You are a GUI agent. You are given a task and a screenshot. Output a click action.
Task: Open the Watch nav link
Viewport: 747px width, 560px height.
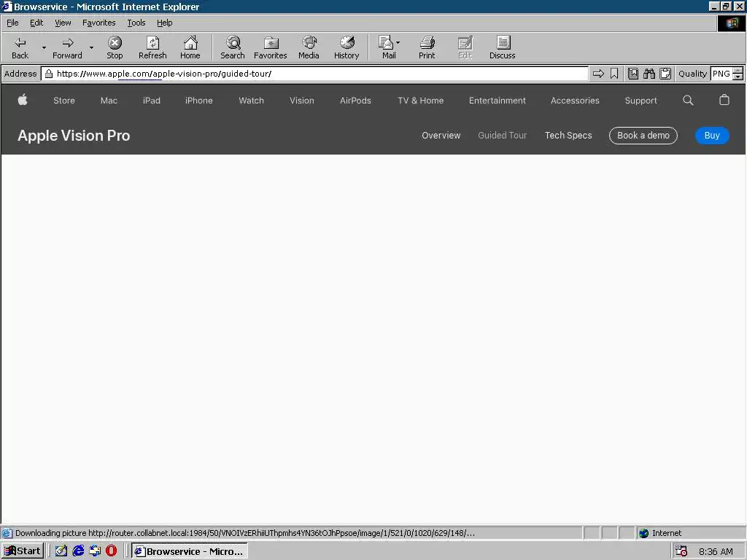[251, 101]
